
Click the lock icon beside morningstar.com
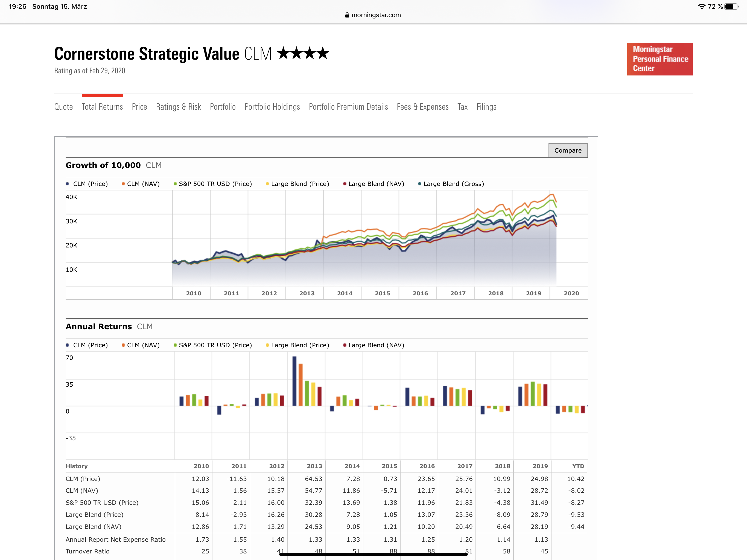click(347, 15)
